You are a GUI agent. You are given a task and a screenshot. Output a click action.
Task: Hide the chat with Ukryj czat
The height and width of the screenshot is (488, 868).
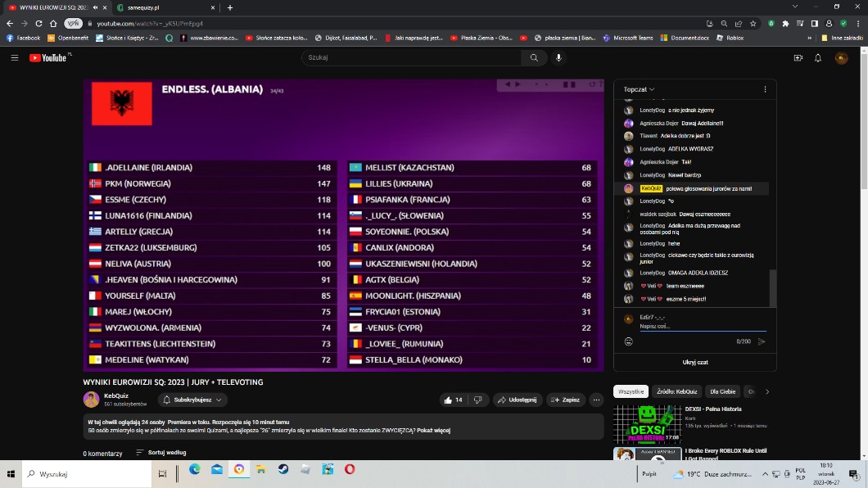click(694, 362)
